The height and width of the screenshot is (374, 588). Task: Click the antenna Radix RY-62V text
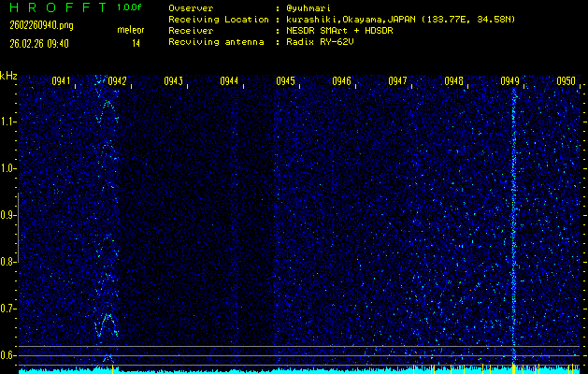[320, 42]
